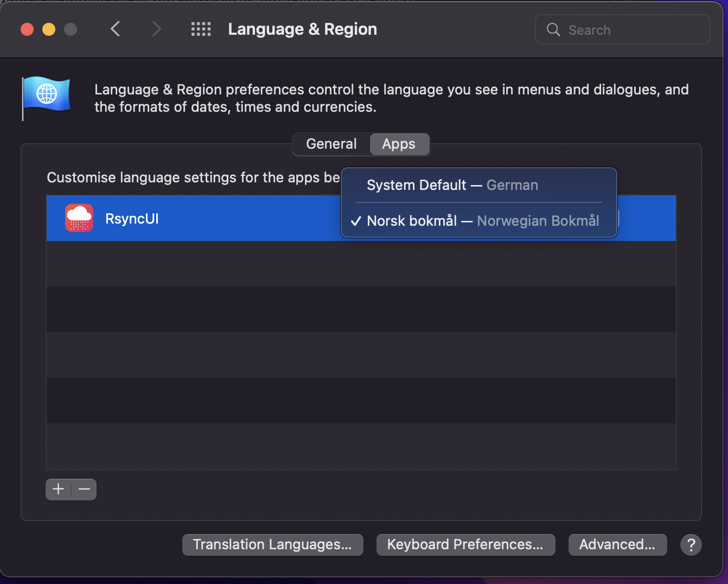Show all preferences via grid icon
Image resolution: width=728 pixels, height=584 pixels.
[201, 29]
